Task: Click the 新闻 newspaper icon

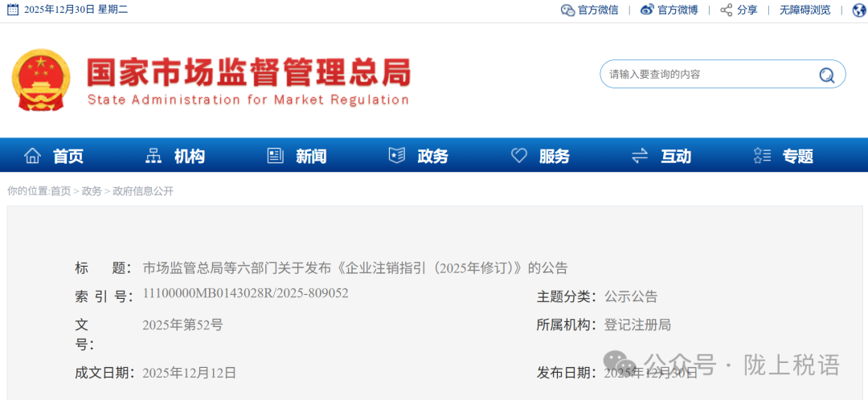Action: click(x=276, y=156)
